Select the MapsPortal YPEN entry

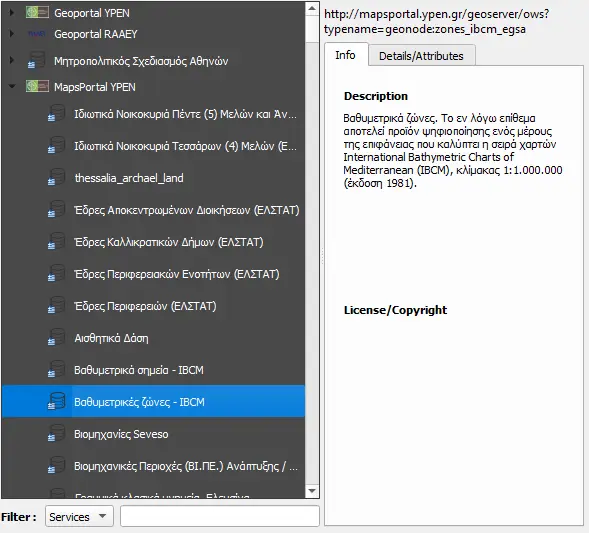click(x=95, y=87)
